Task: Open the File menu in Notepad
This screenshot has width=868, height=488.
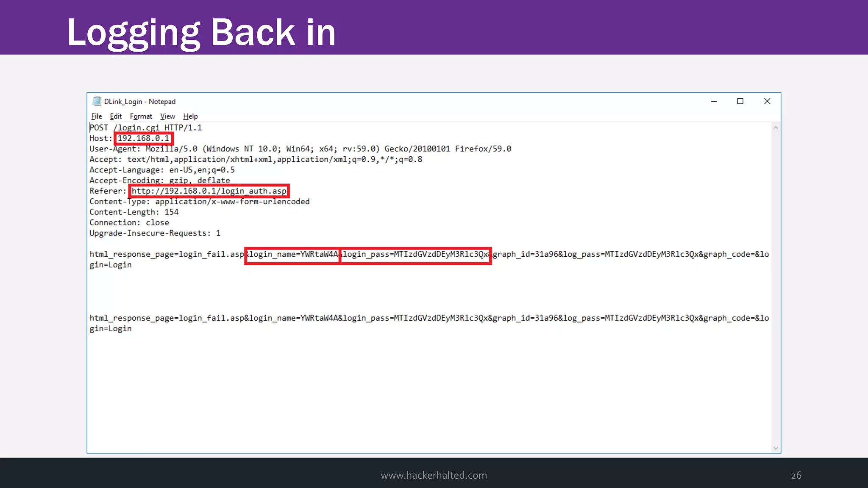Action: [x=96, y=116]
